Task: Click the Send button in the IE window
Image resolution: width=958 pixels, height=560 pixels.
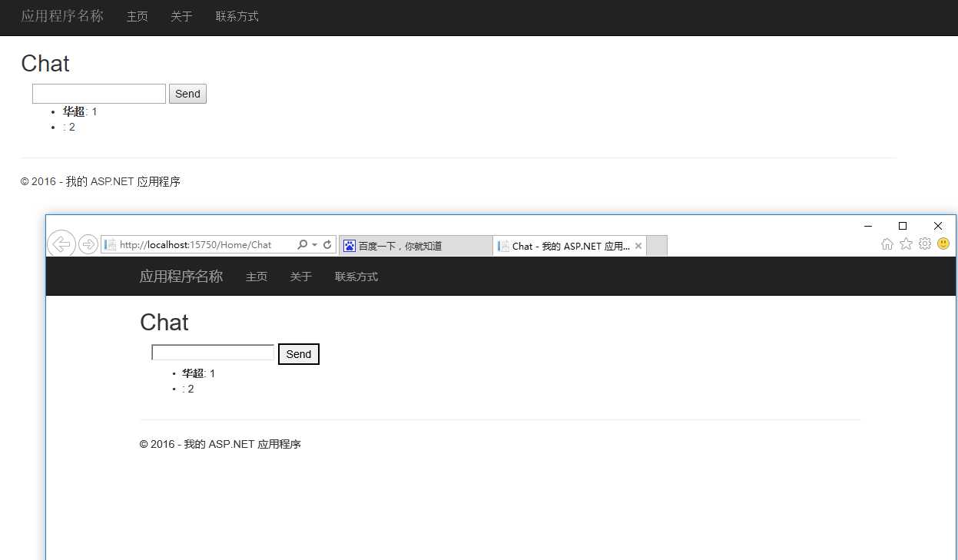Action: click(x=299, y=354)
